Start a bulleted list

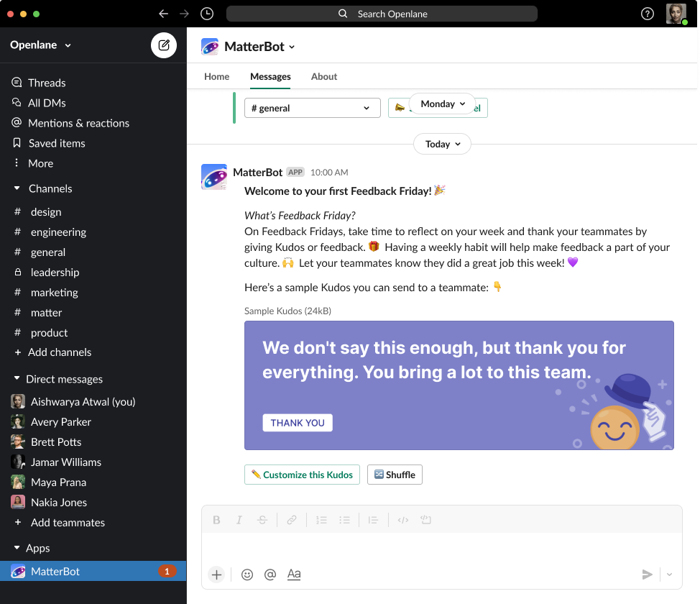click(344, 520)
